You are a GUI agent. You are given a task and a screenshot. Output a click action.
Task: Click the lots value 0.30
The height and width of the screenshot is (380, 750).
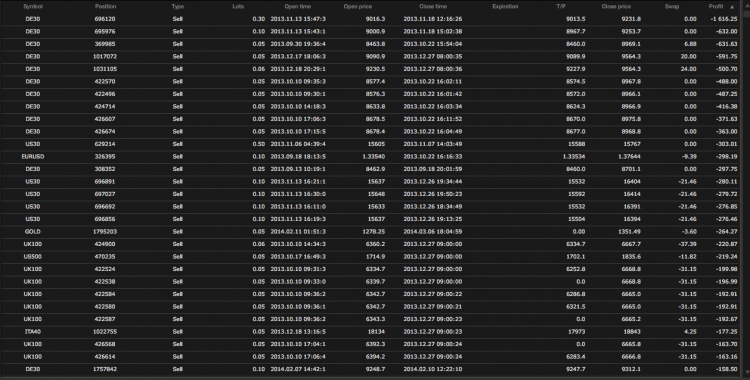258,19
